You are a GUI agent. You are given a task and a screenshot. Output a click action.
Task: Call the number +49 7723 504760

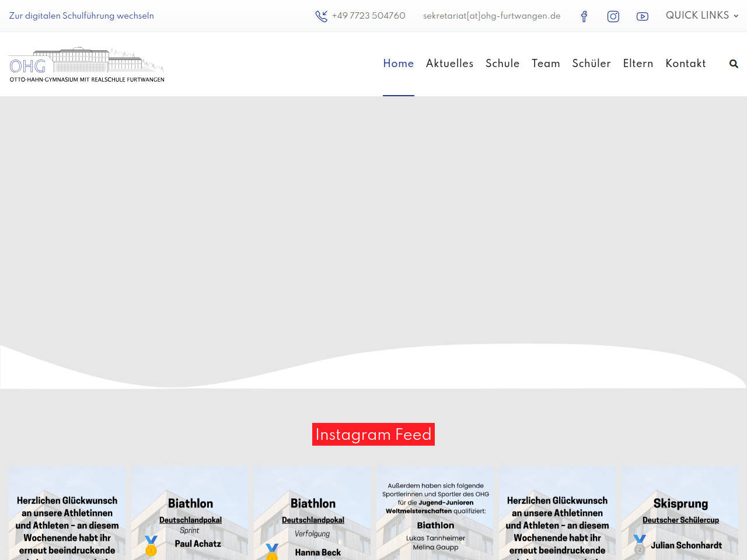pos(368,16)
